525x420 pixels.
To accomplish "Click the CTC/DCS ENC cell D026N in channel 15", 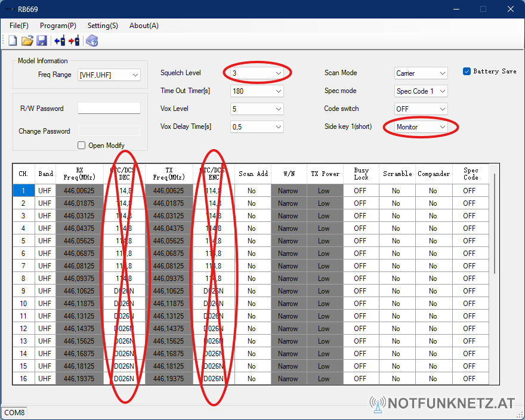I will [x=214, y=366].
